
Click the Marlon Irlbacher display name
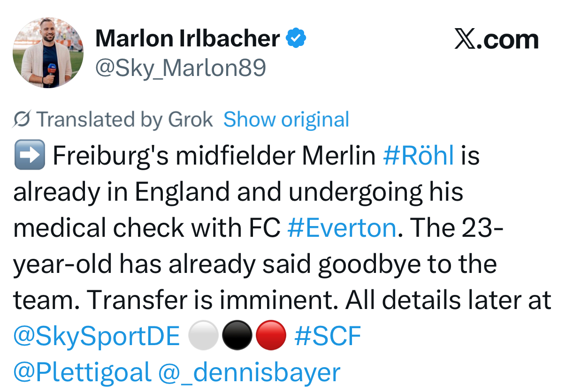187,38
